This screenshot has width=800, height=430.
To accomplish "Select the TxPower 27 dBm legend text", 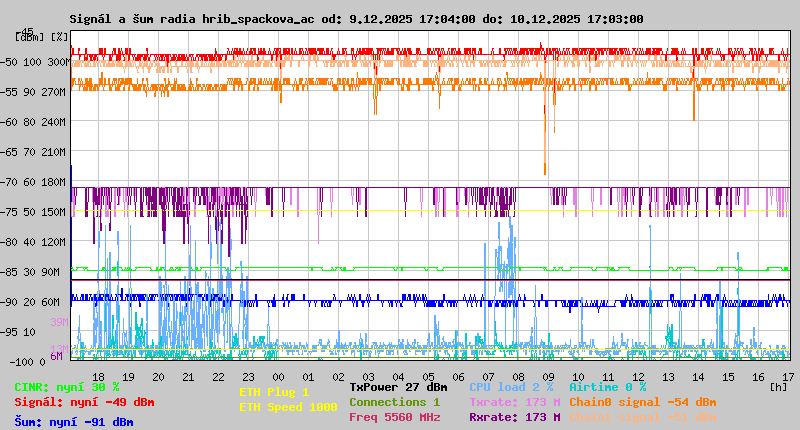I will (x=398, y=387).
